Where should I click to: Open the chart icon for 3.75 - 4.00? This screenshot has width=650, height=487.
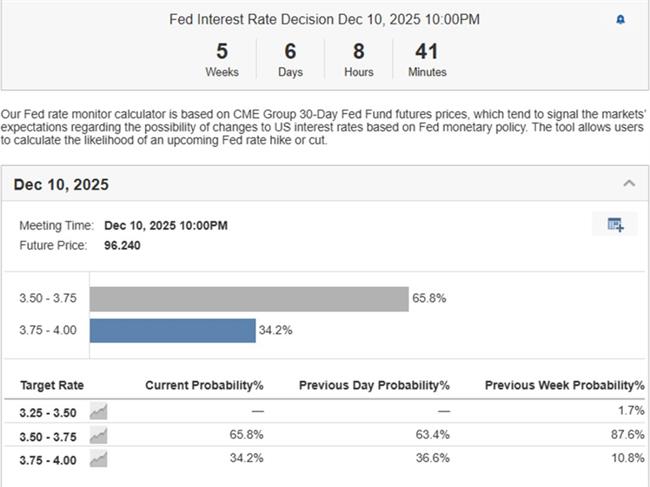98,458
